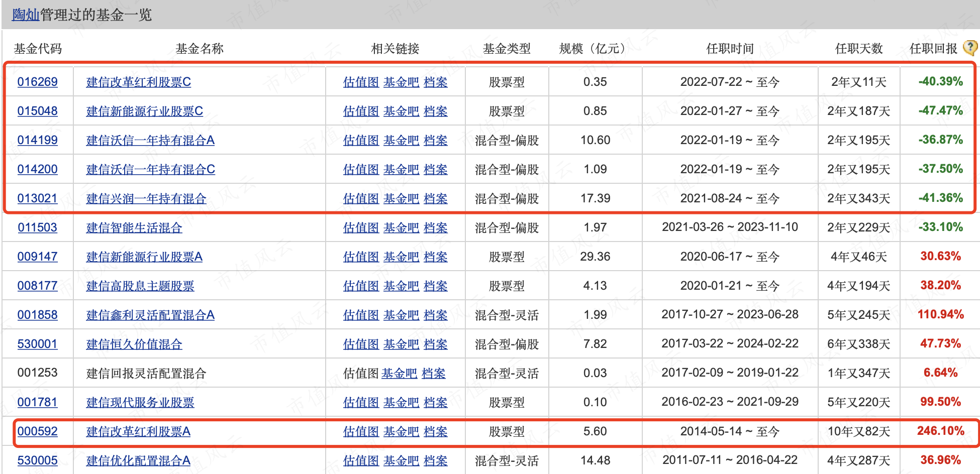Open 档案 for 建信兴润一年持有混合

point(435,198)
